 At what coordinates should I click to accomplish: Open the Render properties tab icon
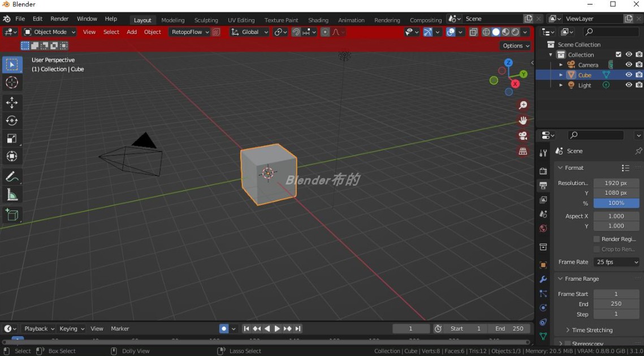coord(543,171)
